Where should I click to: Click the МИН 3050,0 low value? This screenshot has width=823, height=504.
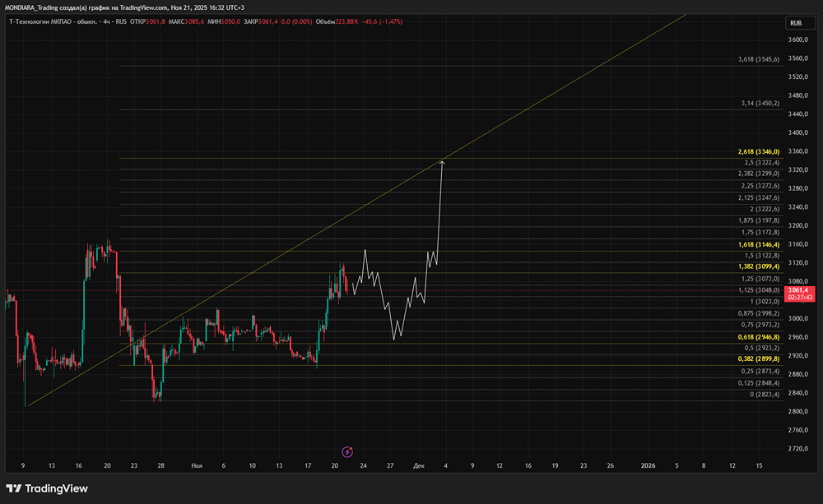224,21
